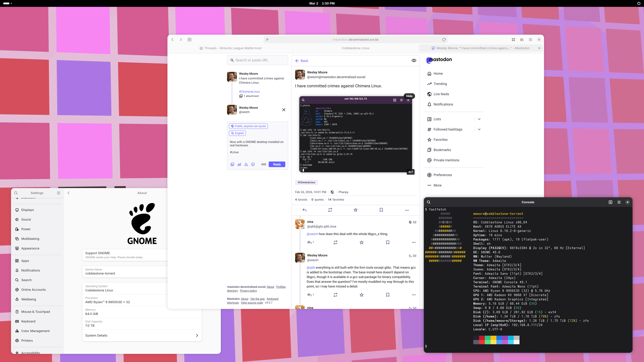Bookmark the main post

(x=381, y=210)
